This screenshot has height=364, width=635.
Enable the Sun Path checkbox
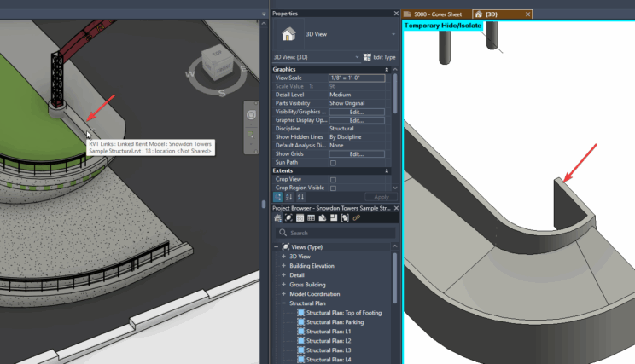coord(333,162)
